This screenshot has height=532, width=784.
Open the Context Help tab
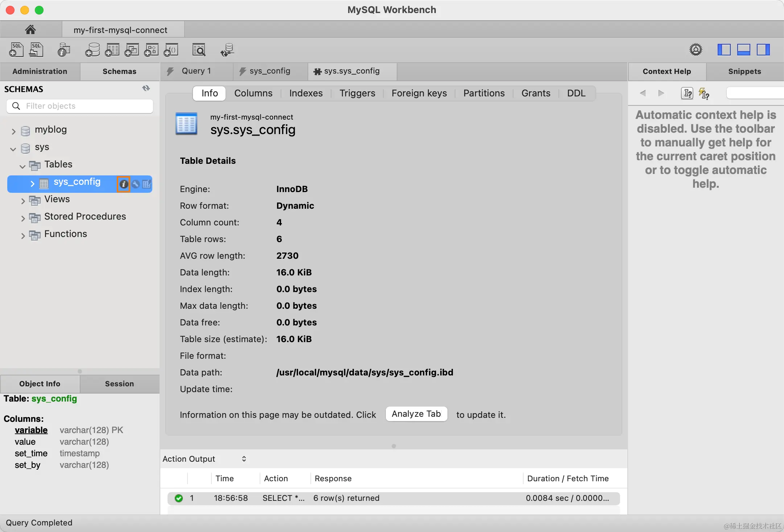667,71
